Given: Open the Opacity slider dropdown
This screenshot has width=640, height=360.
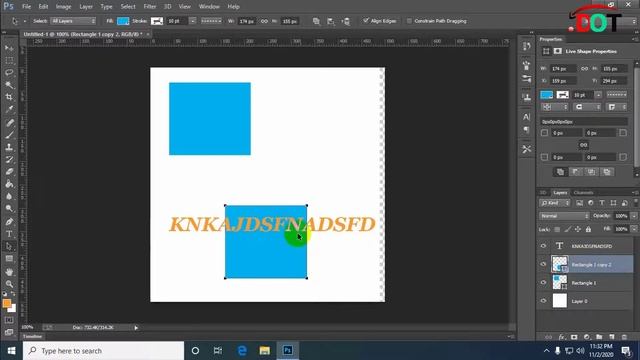Looking at the screenshot, I should click(x=634, y=216).
